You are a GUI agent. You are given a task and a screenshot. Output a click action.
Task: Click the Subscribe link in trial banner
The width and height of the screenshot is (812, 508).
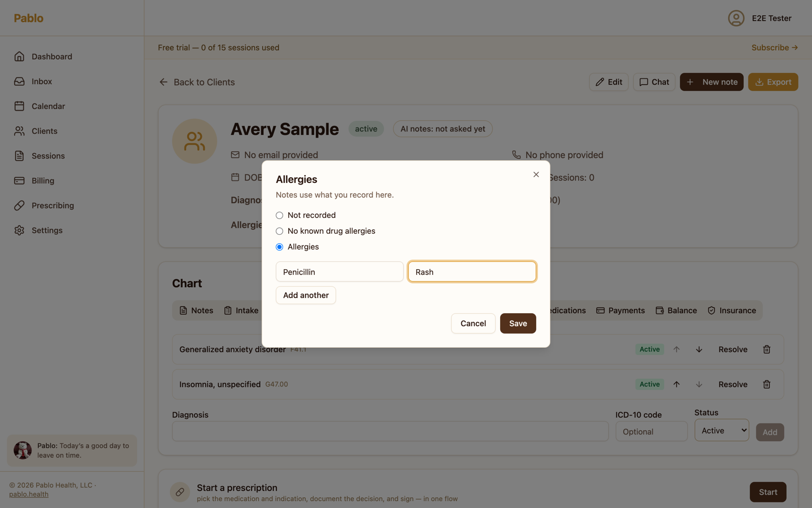(775, 48)
